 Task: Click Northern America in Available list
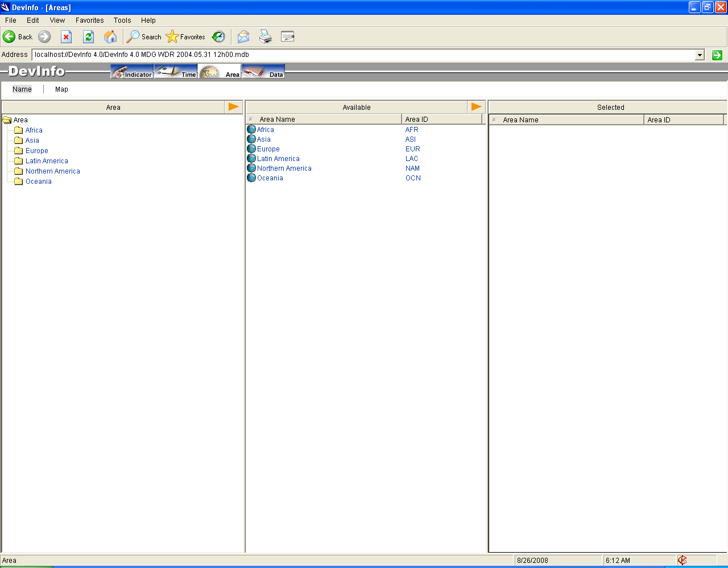(x=284, y=168)
